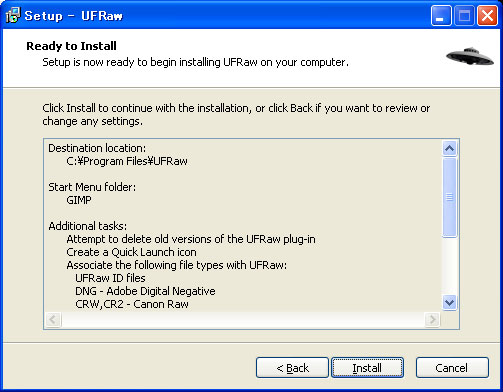Click the 'DNG - Adobe Digital Negative' line
The width and height of the screenshot is (503, 392).
(145, 291)
